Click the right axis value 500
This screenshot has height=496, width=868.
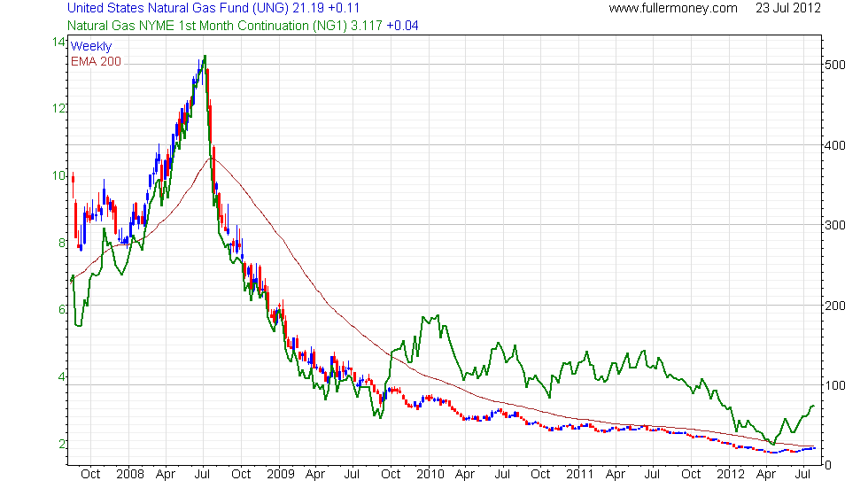(x=835, y=65)
